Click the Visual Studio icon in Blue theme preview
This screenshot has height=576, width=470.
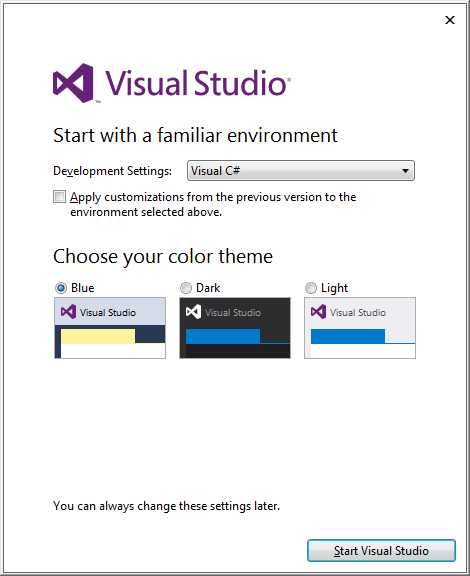[x=68, y=312]
